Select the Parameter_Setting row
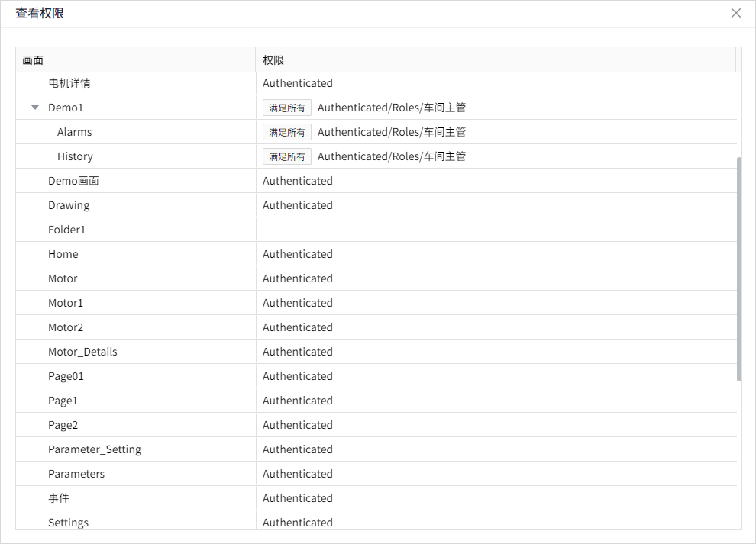 tap(95, 449)
